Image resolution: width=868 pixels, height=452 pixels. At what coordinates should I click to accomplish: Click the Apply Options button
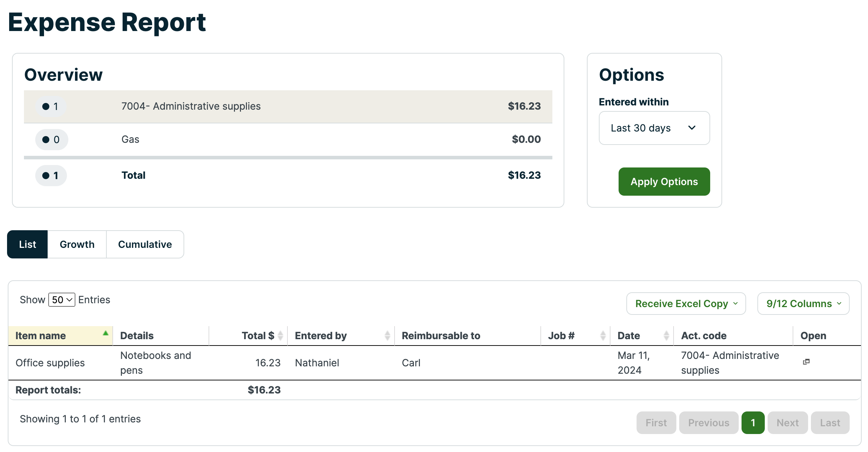pyautogui.click(x=664, y=182)
